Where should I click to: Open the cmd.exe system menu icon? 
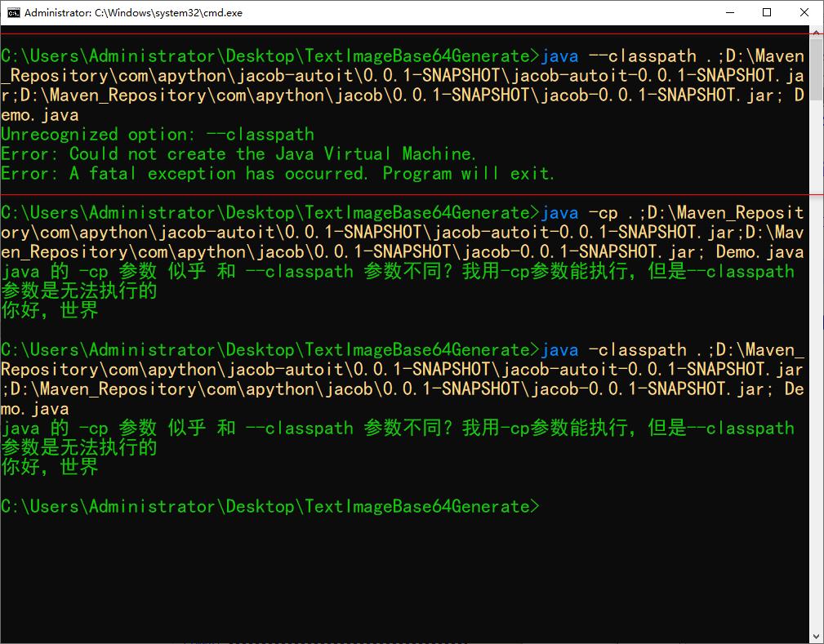13,12
